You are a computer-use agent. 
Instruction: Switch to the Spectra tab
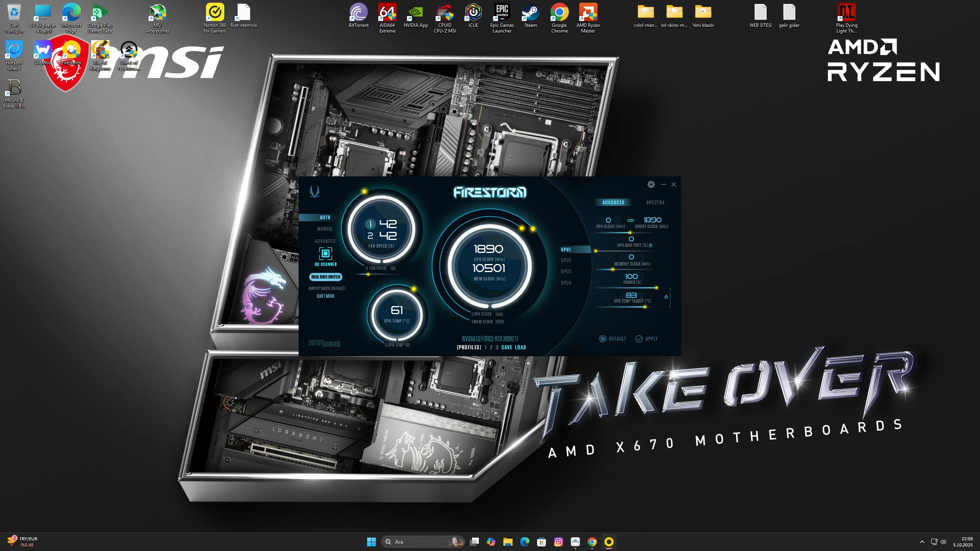655,202
